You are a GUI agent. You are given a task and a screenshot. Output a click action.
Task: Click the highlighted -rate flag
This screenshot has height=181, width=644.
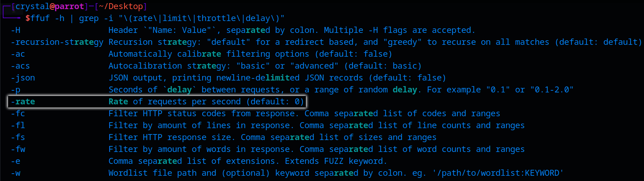[x=23, y=102]
